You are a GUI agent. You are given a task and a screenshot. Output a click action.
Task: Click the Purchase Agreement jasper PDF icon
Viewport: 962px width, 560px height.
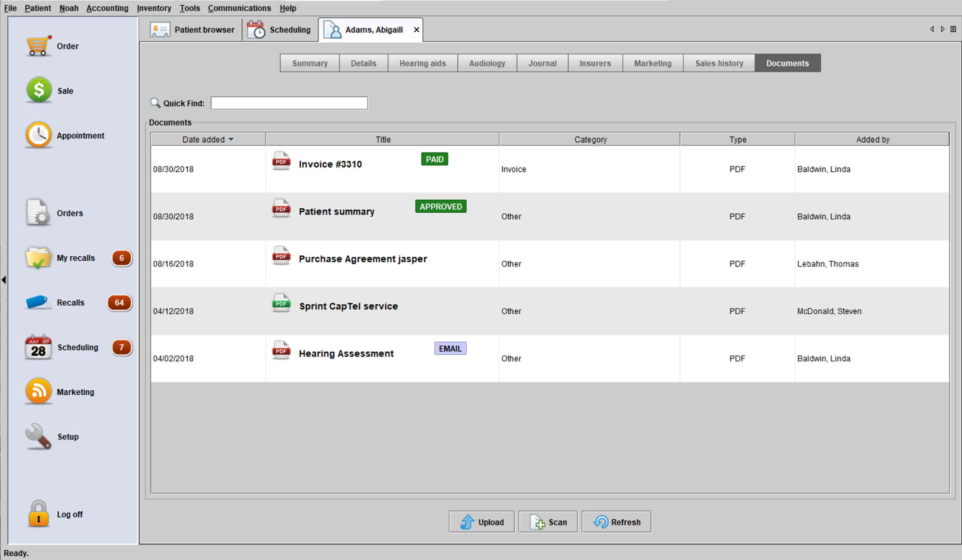pyautogui.click(x=281, y=255)
